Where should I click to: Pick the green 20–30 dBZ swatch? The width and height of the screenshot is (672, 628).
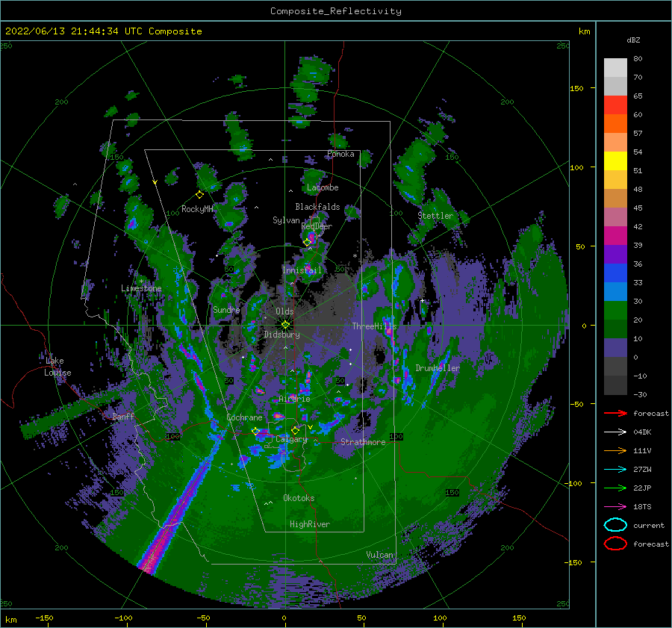point(615,311)
